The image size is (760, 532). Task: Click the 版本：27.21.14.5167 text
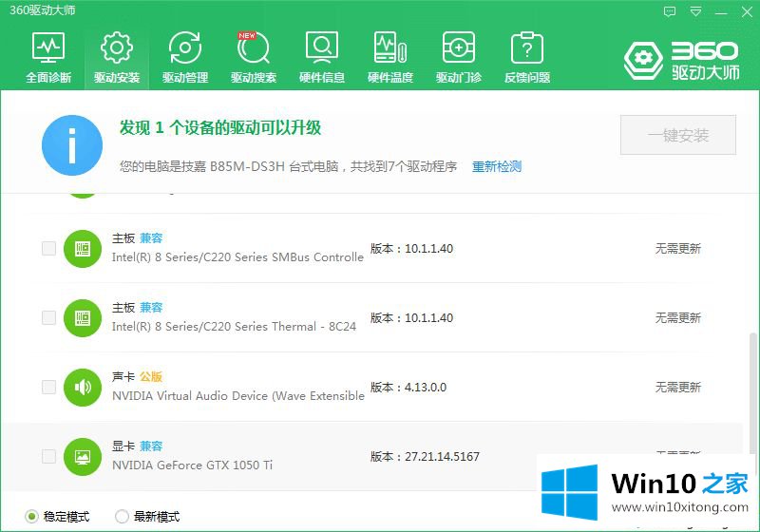425,456
